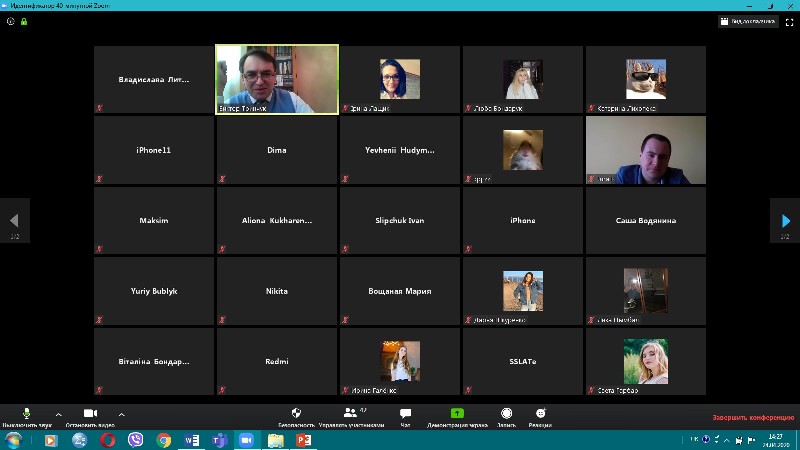Click red End conference button
This screenshot has width=800, height=450.
point(753,417)
